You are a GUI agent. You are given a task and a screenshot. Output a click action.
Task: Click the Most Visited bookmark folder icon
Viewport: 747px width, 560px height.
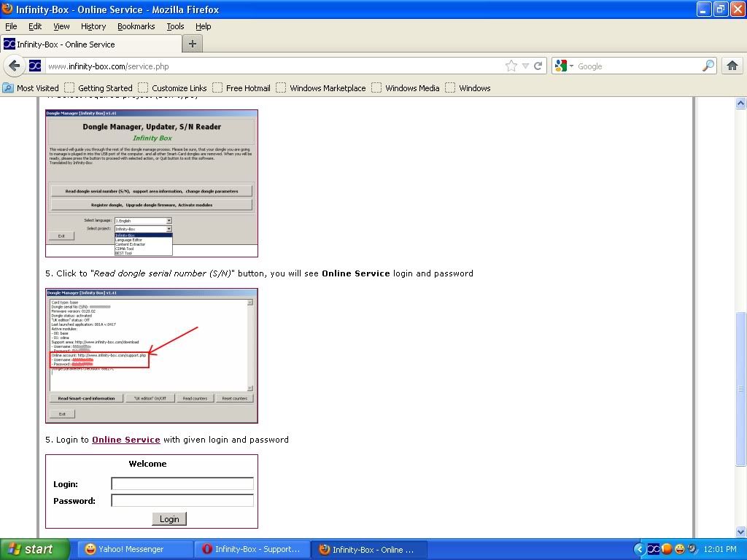[x=8, y=88]
